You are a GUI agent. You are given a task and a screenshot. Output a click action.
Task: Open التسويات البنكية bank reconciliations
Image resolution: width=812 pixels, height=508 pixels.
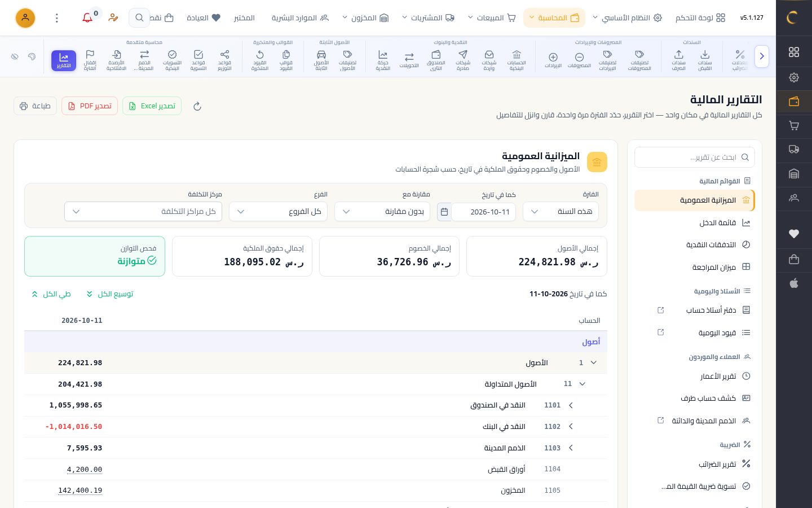click(x=172, y=60)
